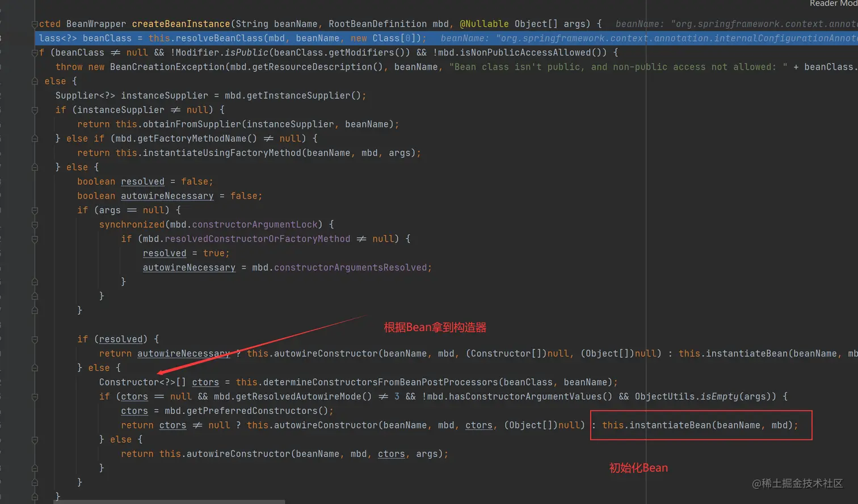Image resolution: width=858 pixels, height=504 pixels.
Task: Click the obtainFromSupplier call
Action: click(192, 124)
